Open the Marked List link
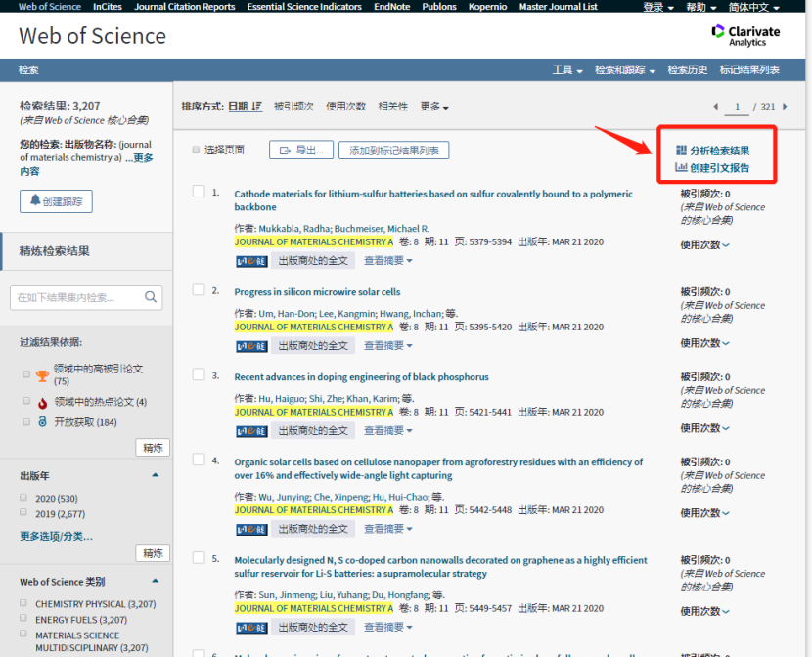This screenshot has height=657, width=812. click(749, 69)
